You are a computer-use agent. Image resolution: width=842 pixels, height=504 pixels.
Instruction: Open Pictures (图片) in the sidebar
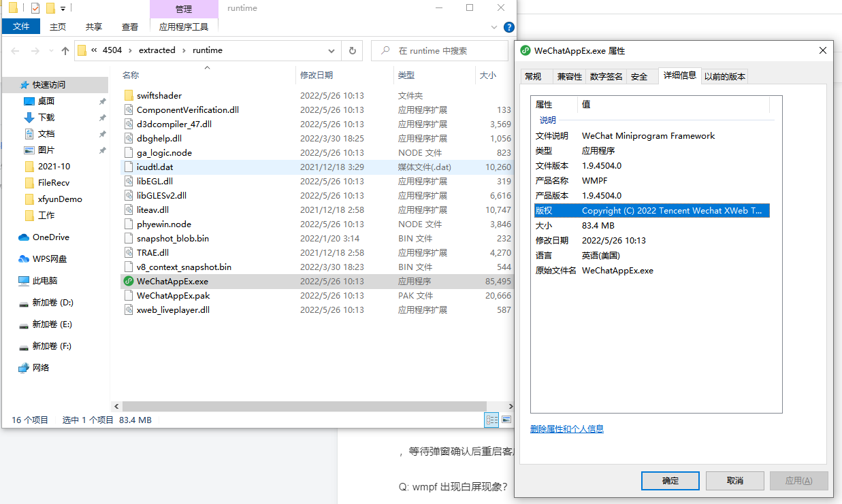(46, 150)
